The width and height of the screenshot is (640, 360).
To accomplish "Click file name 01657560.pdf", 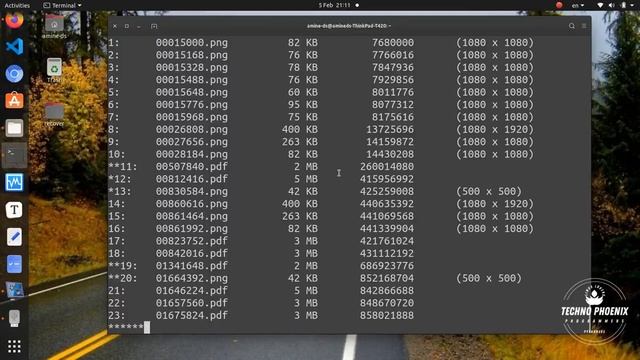I will 191,303.
